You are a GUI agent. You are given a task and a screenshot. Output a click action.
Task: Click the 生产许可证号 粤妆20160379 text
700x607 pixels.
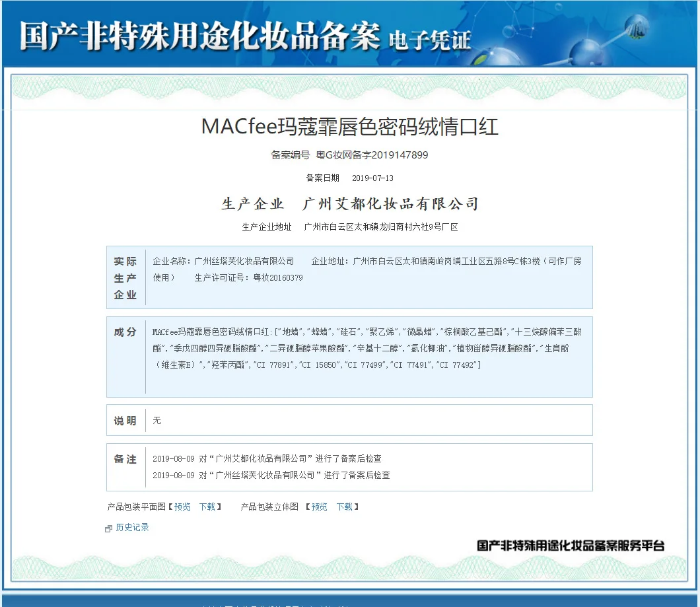point(249,278)
